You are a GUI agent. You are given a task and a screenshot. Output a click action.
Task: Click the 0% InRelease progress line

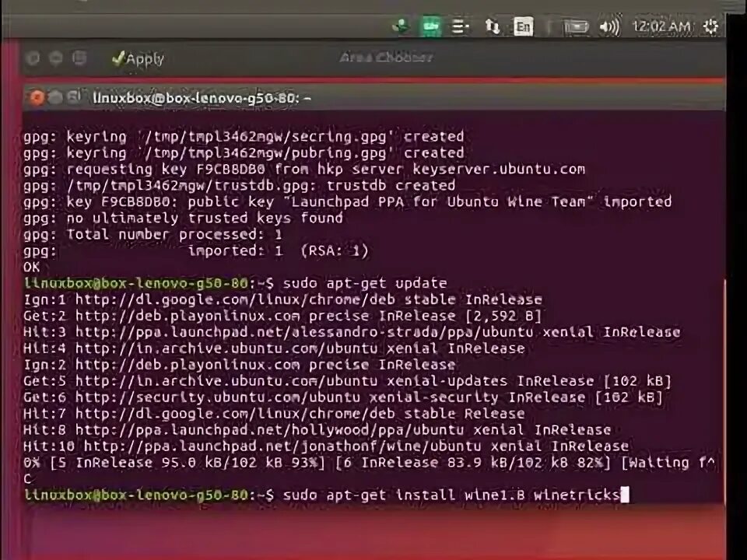[369, 463]
